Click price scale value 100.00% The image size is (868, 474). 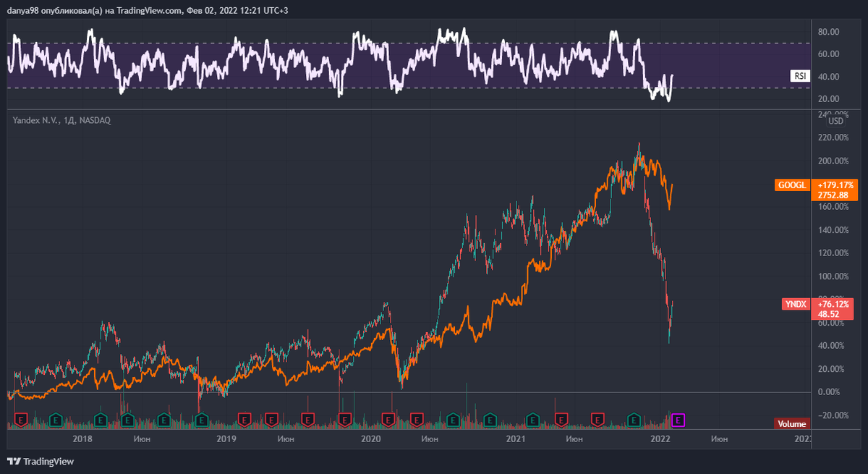[x=832, y=276]
